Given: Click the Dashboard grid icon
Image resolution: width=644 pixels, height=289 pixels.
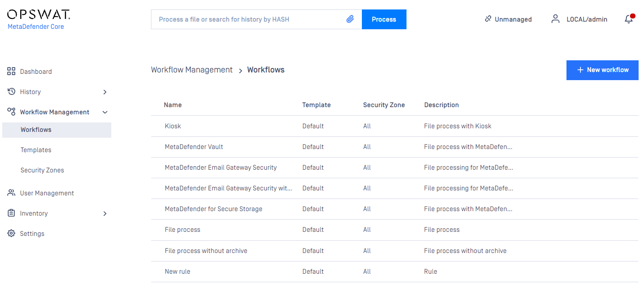Looking at the screenshot, I should pos(11,71).
